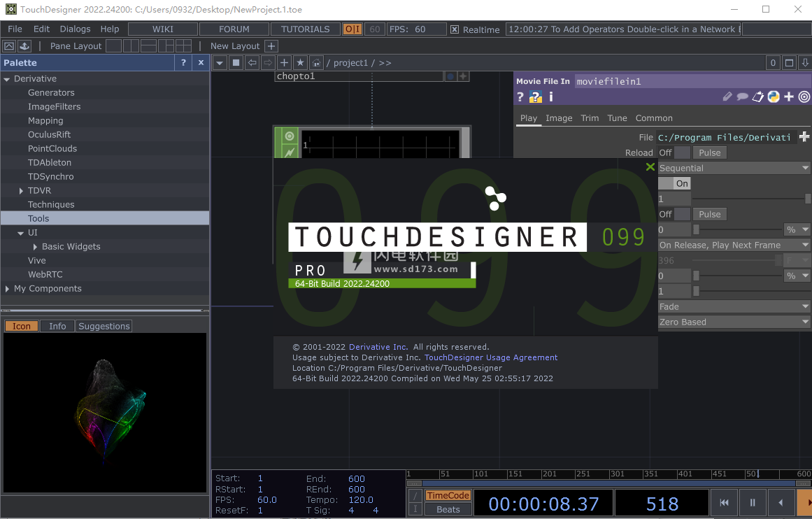Open the FORUM button
The image size is (812, 519).
point(234,29)
